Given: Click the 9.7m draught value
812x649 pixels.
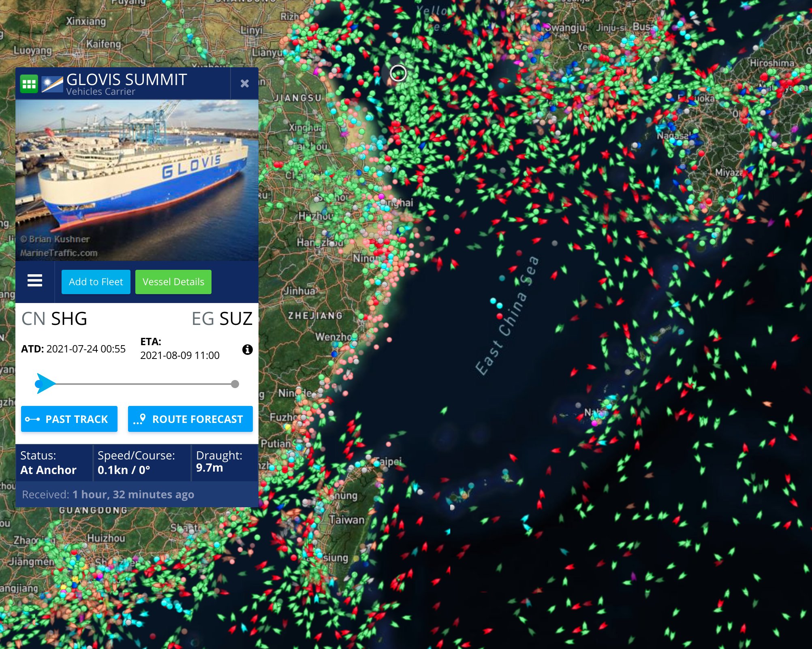Looking at the screenshot, I should [209, 468].
